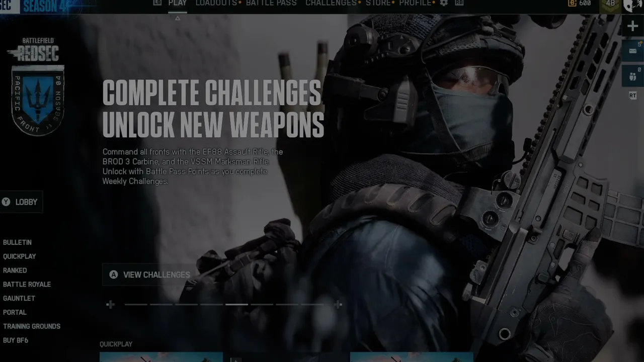This screenshot has height=362, width=644.
Task: Click the 600 currency balance number
Action: pyautogui.click(x=585, y=3)
